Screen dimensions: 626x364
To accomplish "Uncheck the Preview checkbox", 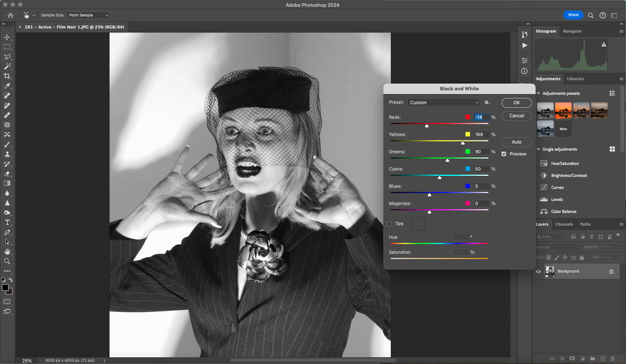I will [x=503, y=154].
